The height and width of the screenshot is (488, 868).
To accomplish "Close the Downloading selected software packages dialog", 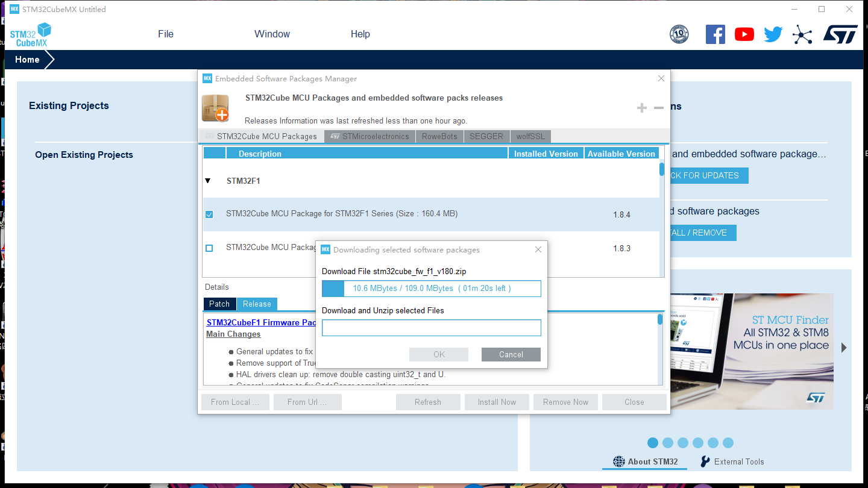I will [538, 249].
